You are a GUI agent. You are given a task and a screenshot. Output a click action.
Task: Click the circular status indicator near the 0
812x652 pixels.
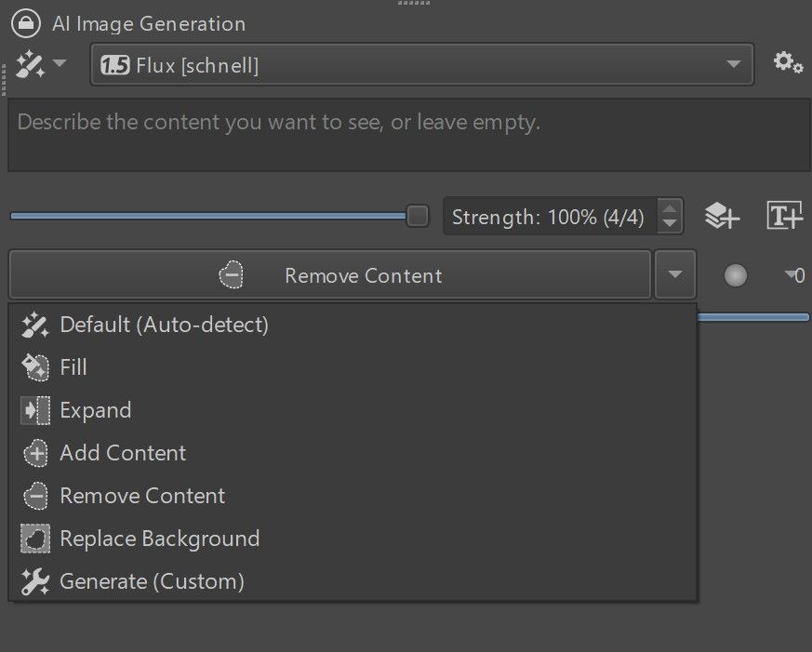click(x=735, y=274)
